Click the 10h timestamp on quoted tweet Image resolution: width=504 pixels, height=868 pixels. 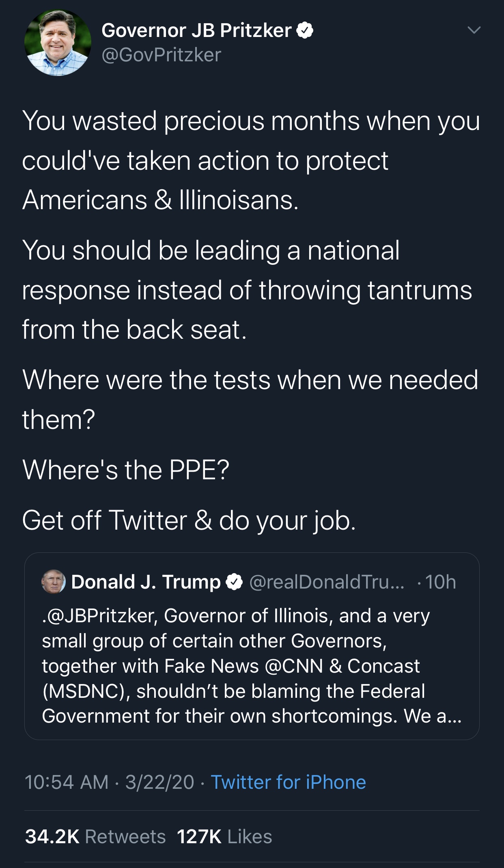click(441, 582)
